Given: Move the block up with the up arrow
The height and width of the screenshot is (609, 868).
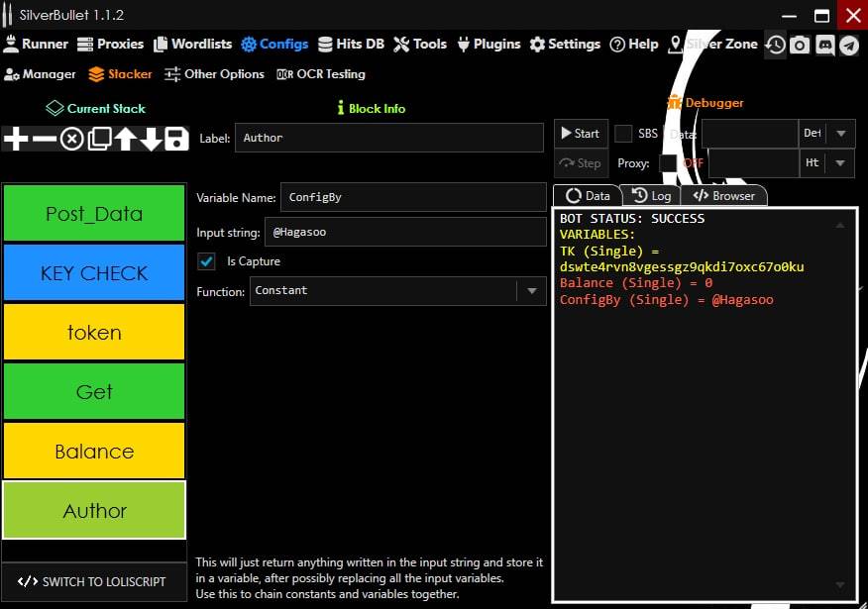Looking at the screenshot, I should click(126, 139).
